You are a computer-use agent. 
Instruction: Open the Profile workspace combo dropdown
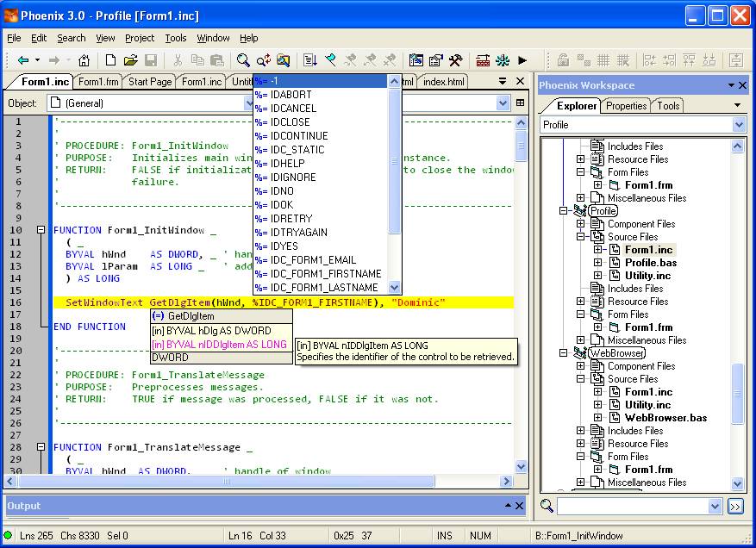click(x=739, y=125)
